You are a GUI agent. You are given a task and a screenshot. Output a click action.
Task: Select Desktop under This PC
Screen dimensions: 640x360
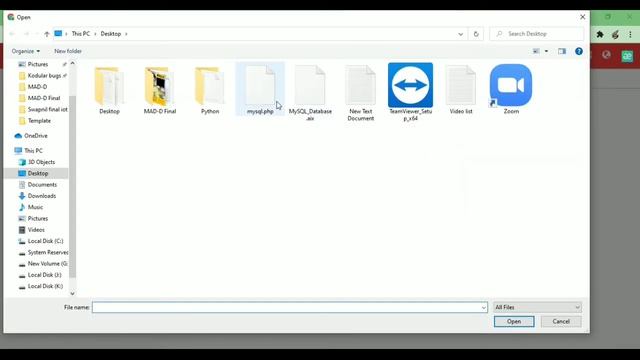(38, 173)
